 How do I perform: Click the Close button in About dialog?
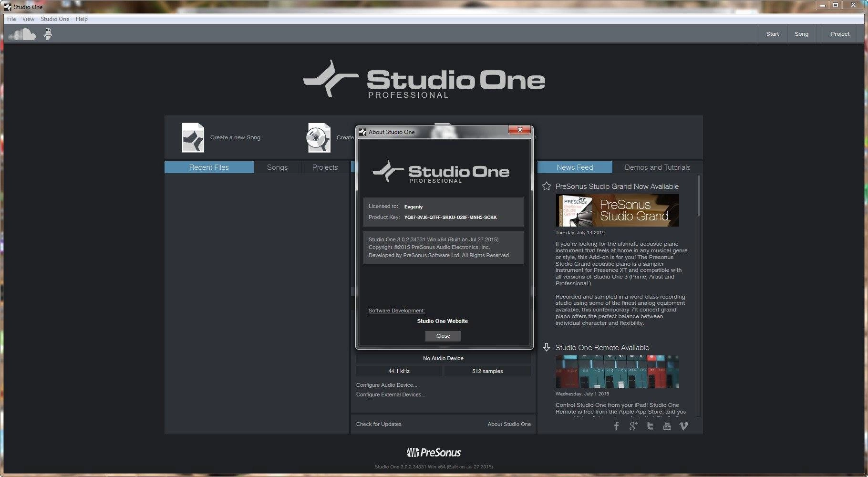coord(443,336)
